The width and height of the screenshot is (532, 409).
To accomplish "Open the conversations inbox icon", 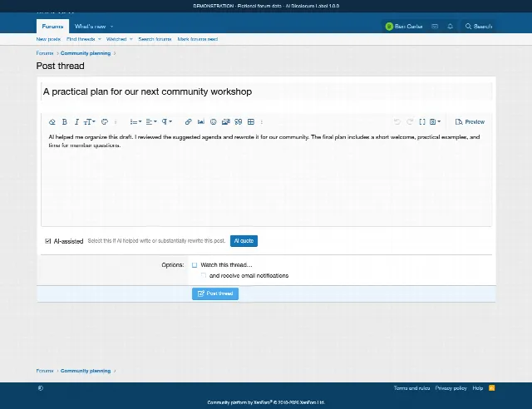I will pos(435,26).
